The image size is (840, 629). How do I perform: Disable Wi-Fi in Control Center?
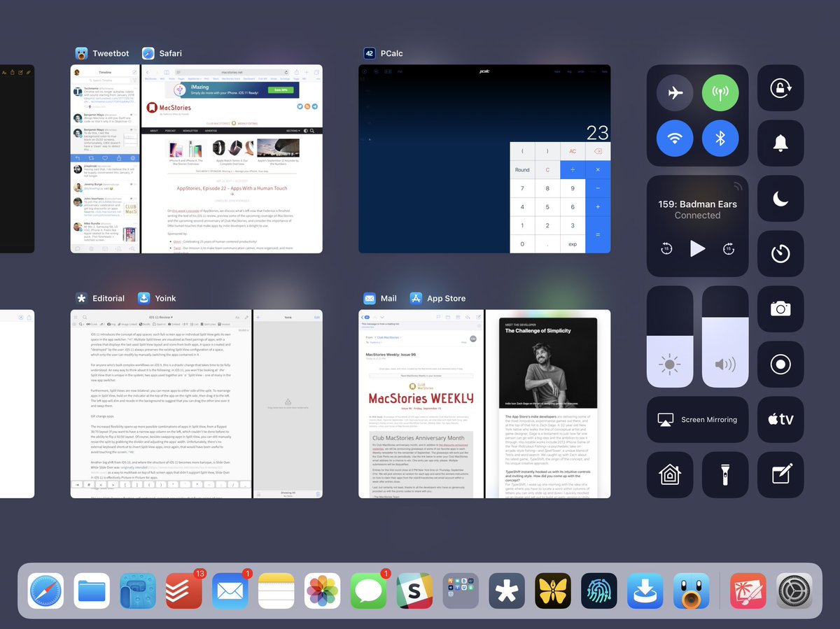point(675,139)
